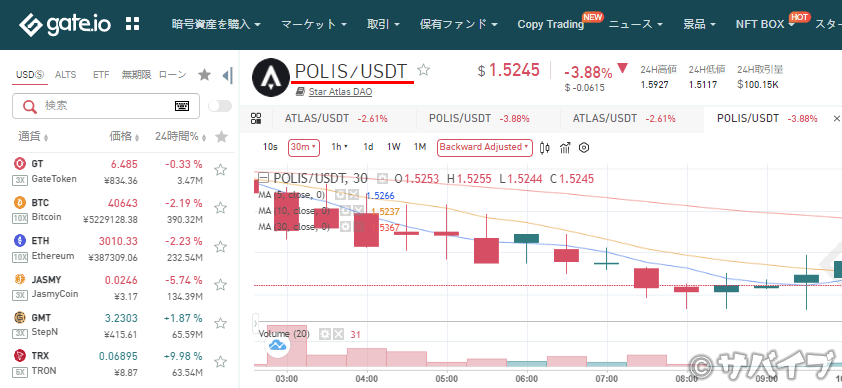Open chart settings hexagon icon
The image size is (842, 388).
click(x=584, y=148)
